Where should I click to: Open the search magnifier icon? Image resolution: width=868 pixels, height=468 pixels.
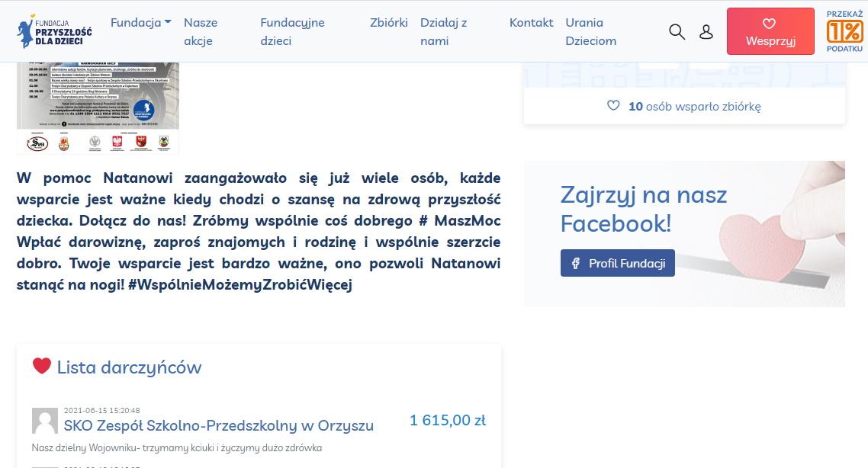(677, 31)
